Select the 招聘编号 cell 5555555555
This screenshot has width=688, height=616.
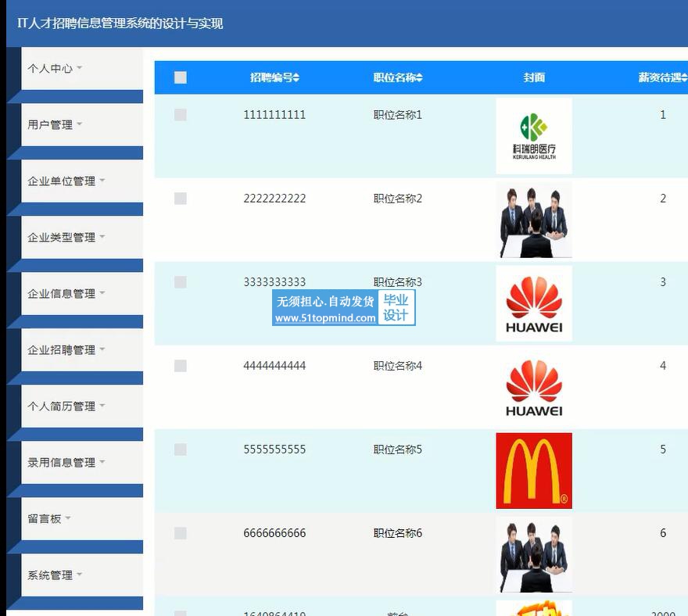(x=274, y=449)
